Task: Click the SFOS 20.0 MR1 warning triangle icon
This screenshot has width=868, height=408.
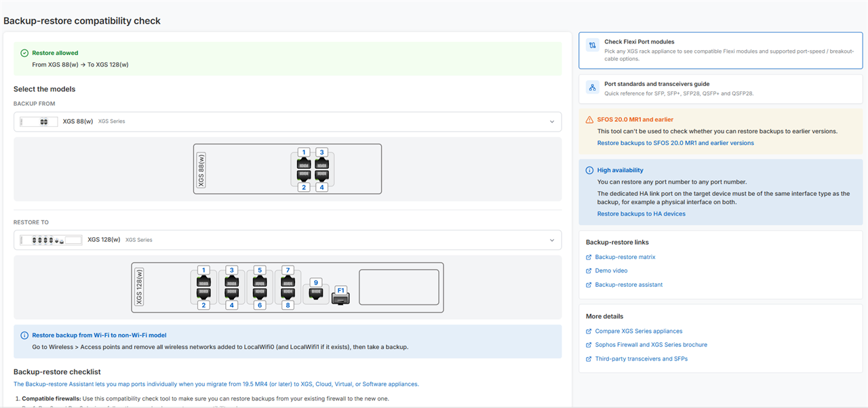Action: (589, 120)
